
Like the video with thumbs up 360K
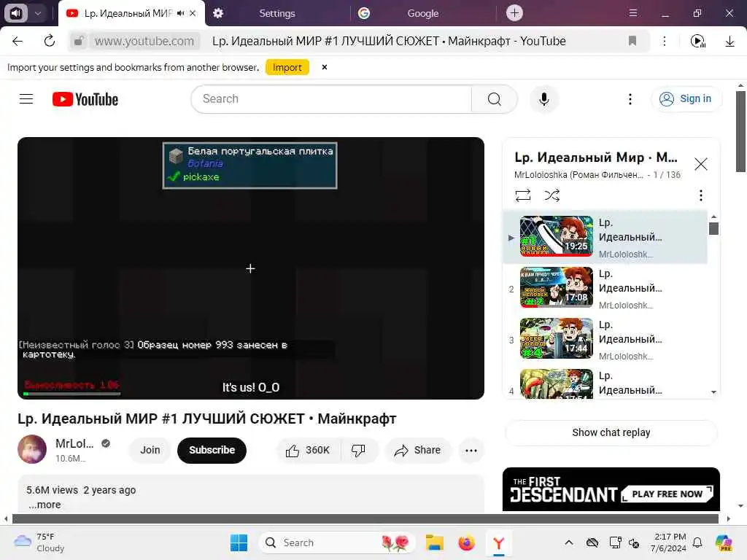[309, 451]
